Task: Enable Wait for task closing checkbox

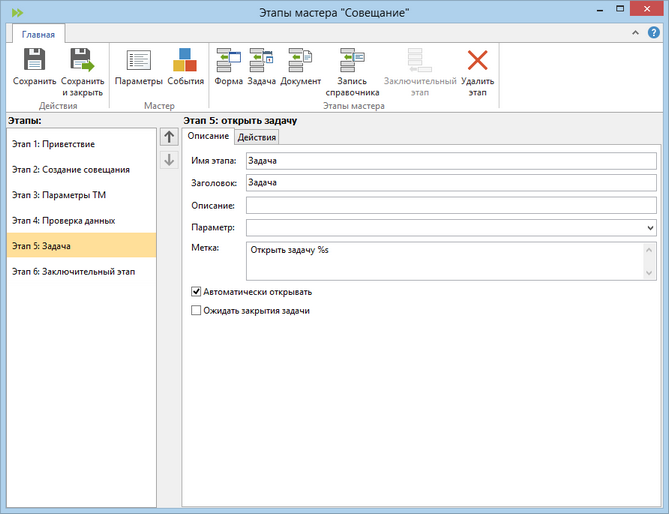Action: click(196, 311)
